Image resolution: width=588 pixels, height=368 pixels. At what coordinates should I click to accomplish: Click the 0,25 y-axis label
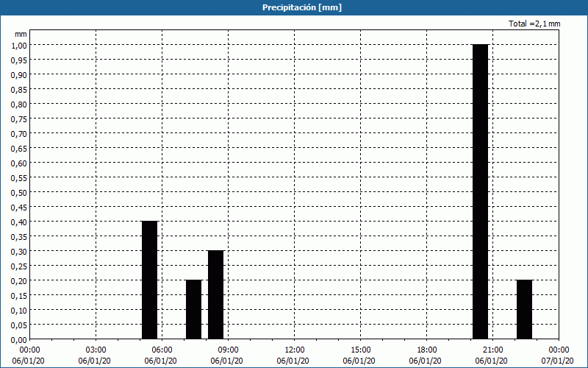pyautogui.click(x=19, y=266)
